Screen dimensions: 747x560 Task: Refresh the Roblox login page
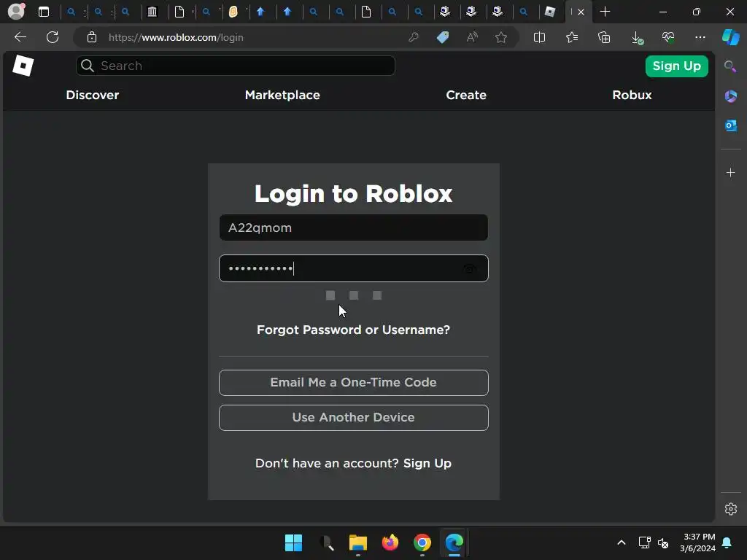point(53,37)
